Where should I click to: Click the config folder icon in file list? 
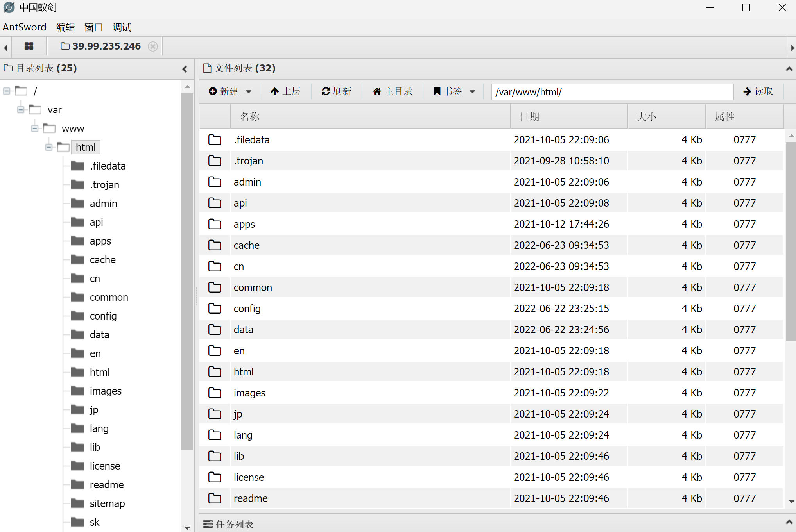click(215, 308)
